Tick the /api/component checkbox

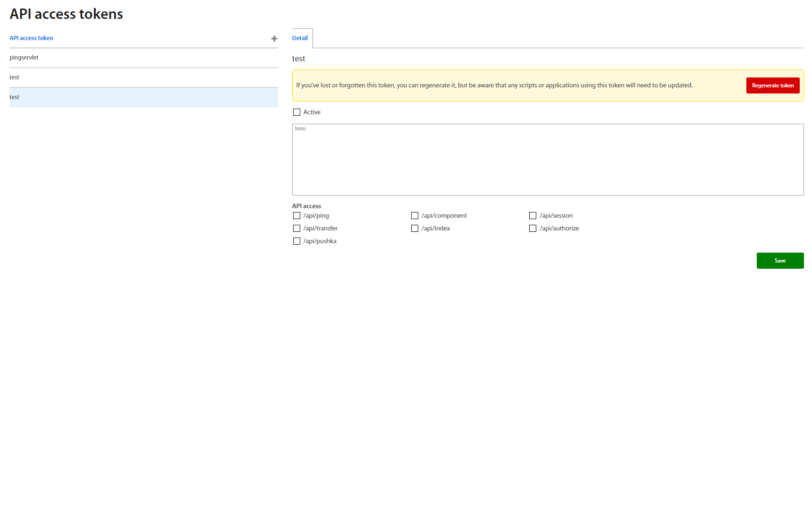414,216
